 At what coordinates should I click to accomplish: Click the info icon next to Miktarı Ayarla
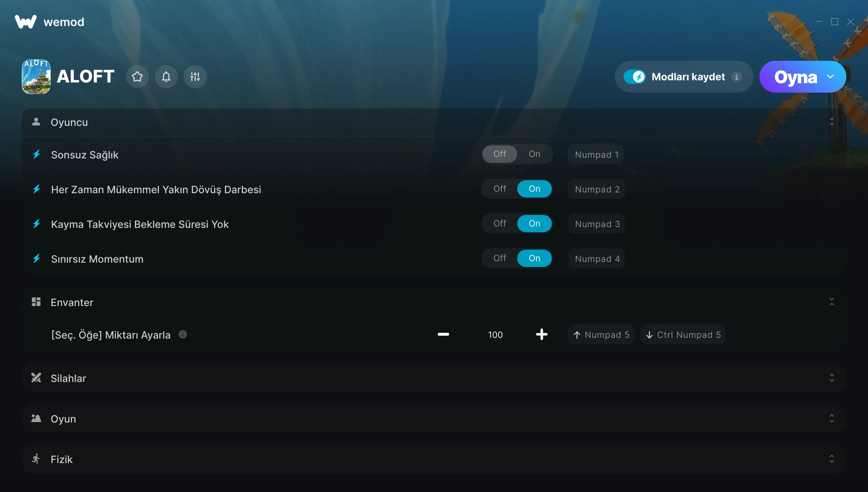183,334
